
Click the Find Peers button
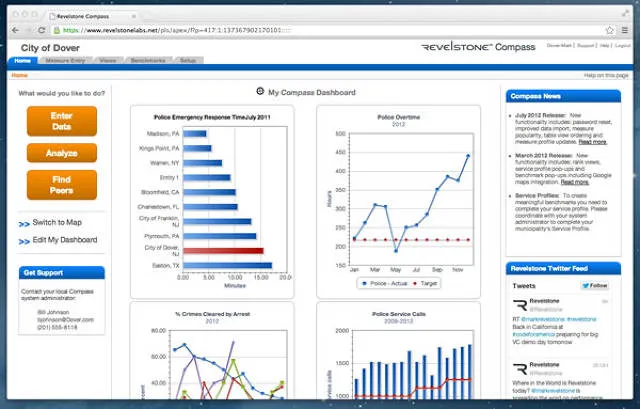coord(62,185)
